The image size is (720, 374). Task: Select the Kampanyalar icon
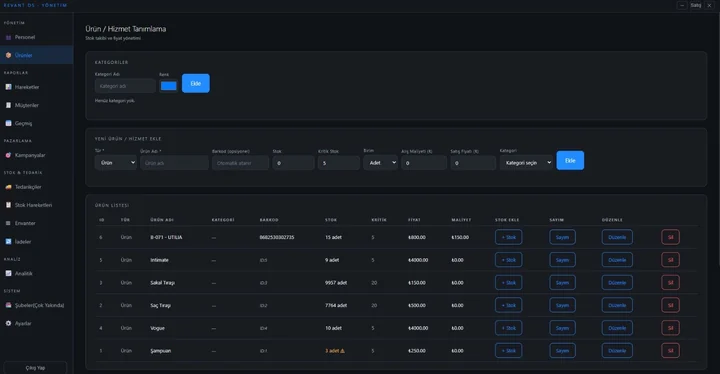coord(8,155)
